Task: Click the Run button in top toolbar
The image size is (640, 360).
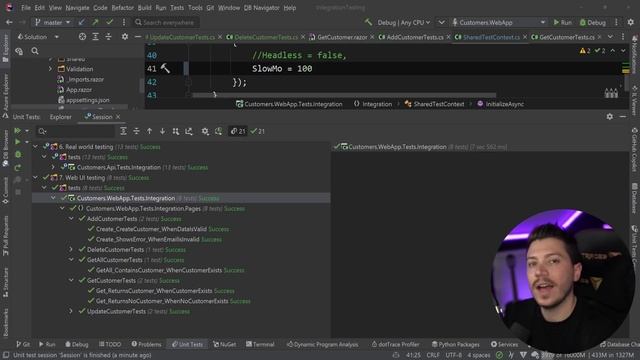Action: coord(562,22)
